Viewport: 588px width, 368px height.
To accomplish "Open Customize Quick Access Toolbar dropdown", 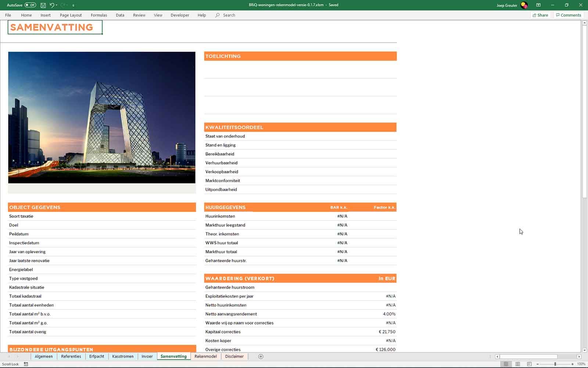I will tap(73, 5).
